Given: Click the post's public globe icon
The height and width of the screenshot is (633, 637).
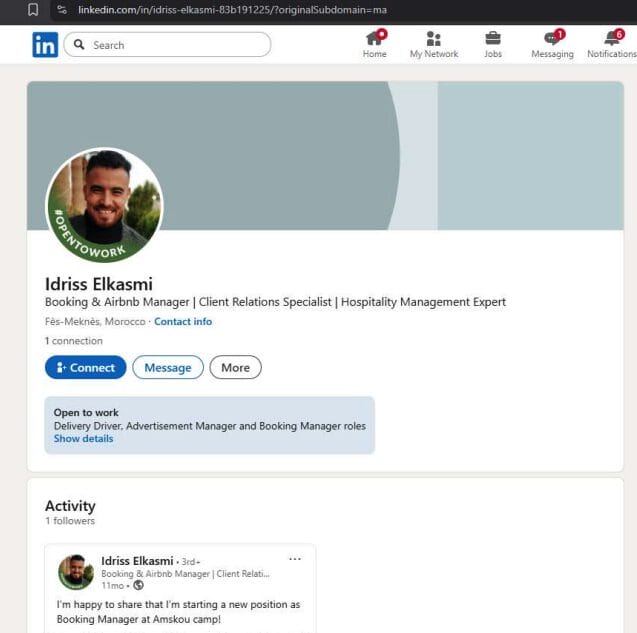Looking at the screenshot, I should coord(139,585).
